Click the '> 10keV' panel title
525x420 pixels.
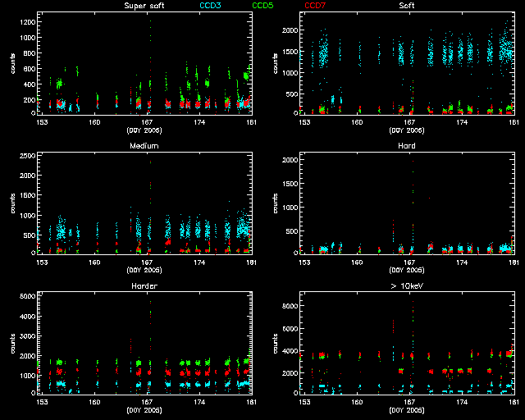click(406, 286)
